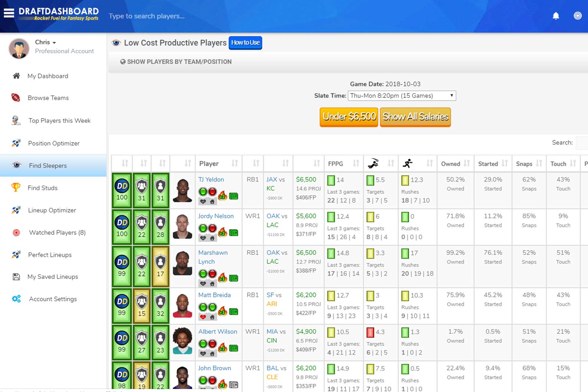
Task: Click the yellow Rushes indicator for Matt Breida
Action: tap(405, 296)
